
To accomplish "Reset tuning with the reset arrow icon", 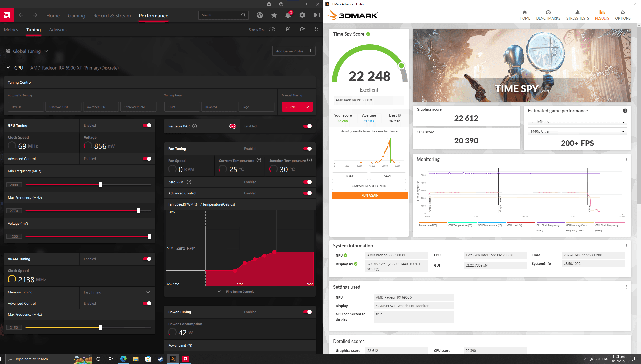I will click(x=316, y=29).
